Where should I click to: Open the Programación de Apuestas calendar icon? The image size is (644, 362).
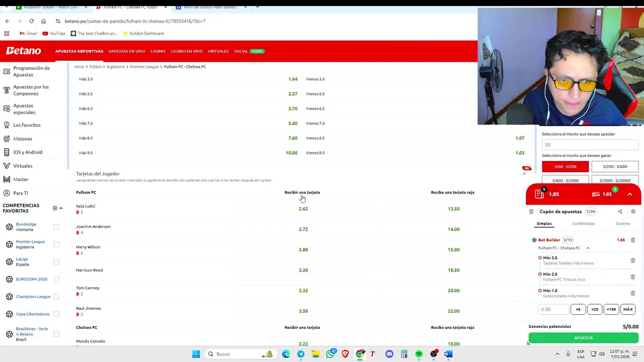coord(7,71)
